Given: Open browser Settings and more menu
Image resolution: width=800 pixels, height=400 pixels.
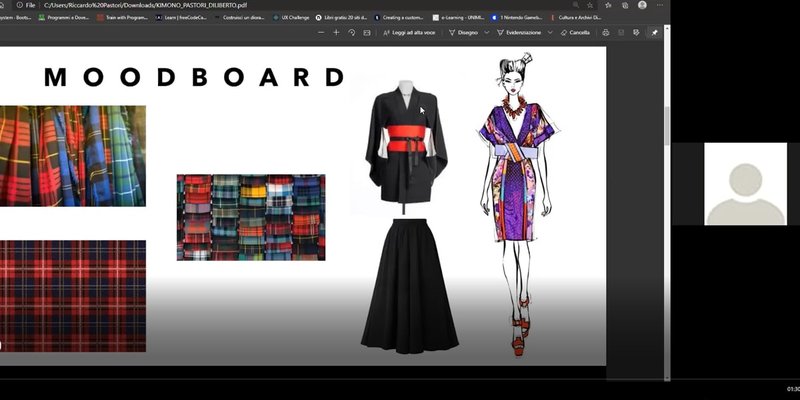Looking at the screenshot, I should coord(660,5).
